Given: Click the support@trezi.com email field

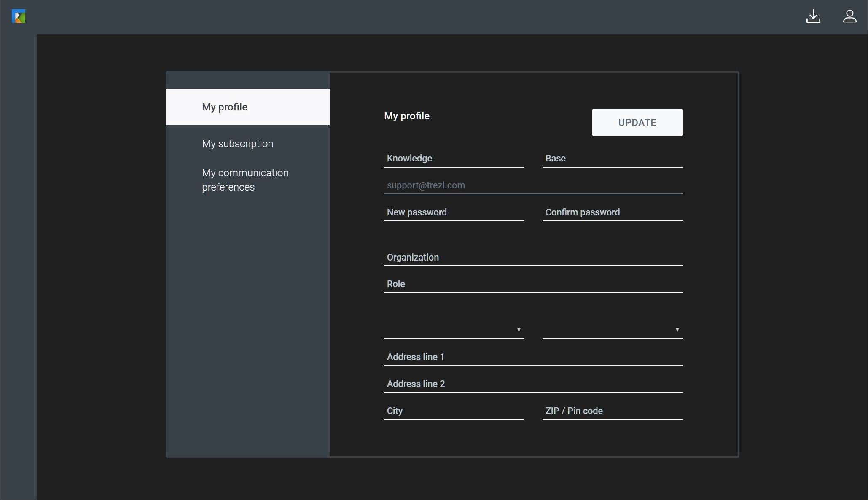Looking at the screenshot, I should pos(533,185).
